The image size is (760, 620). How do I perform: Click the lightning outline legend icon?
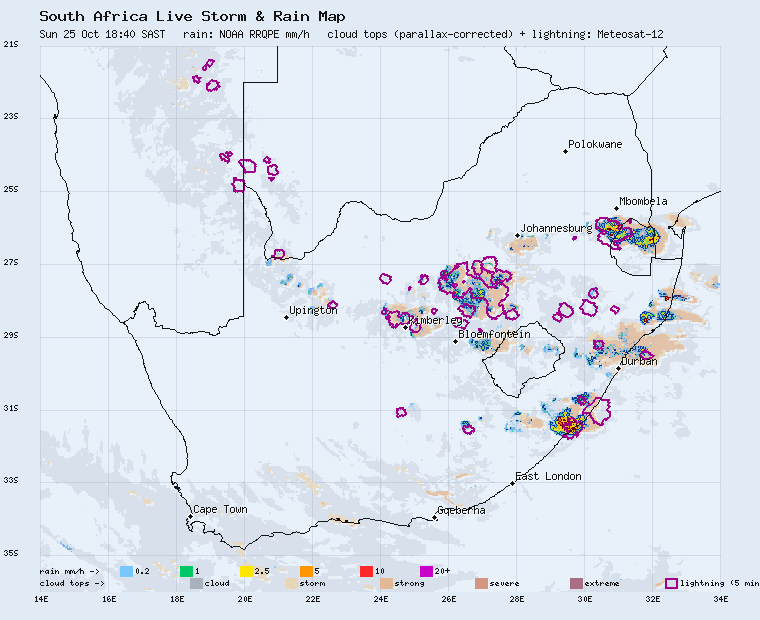tap(671, 583)
